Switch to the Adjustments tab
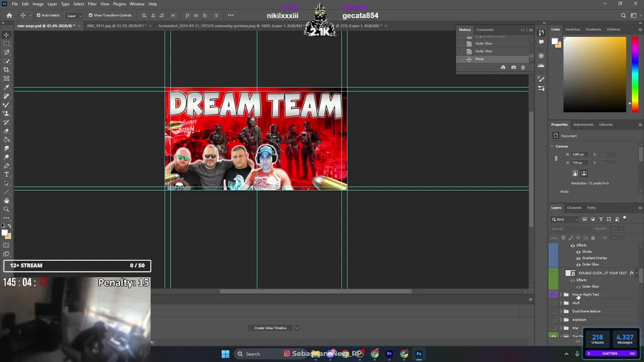This screenshot has width=644, height=362. point(583,125)
